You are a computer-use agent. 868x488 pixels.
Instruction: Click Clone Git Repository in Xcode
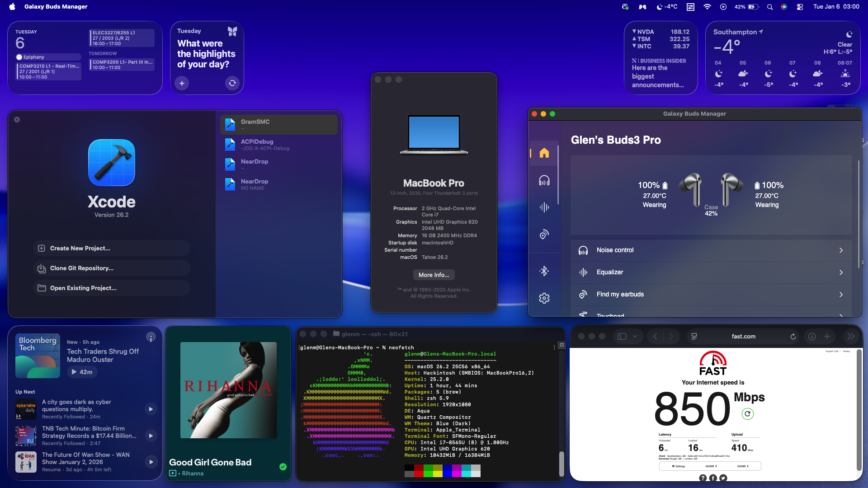[x=111, y=268]
